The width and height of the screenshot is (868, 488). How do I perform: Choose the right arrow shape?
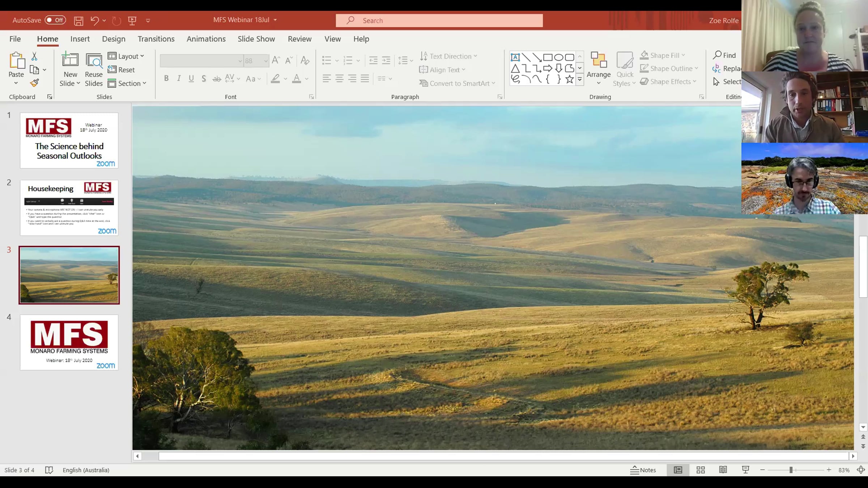pos(548,68)
